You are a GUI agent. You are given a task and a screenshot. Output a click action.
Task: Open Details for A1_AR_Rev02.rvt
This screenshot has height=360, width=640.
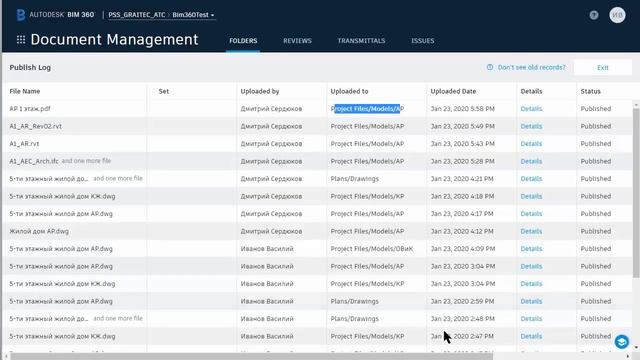(531, 127)
